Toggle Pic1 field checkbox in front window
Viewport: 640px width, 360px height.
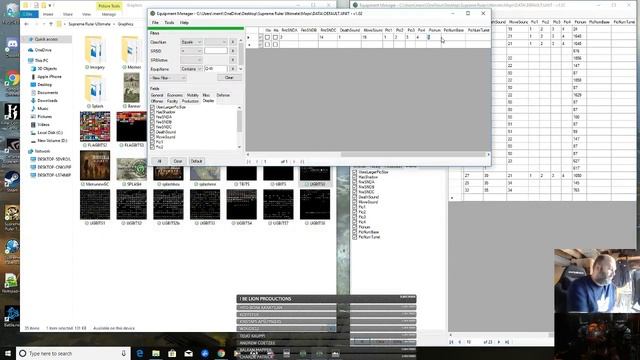[x=152, y=142]
